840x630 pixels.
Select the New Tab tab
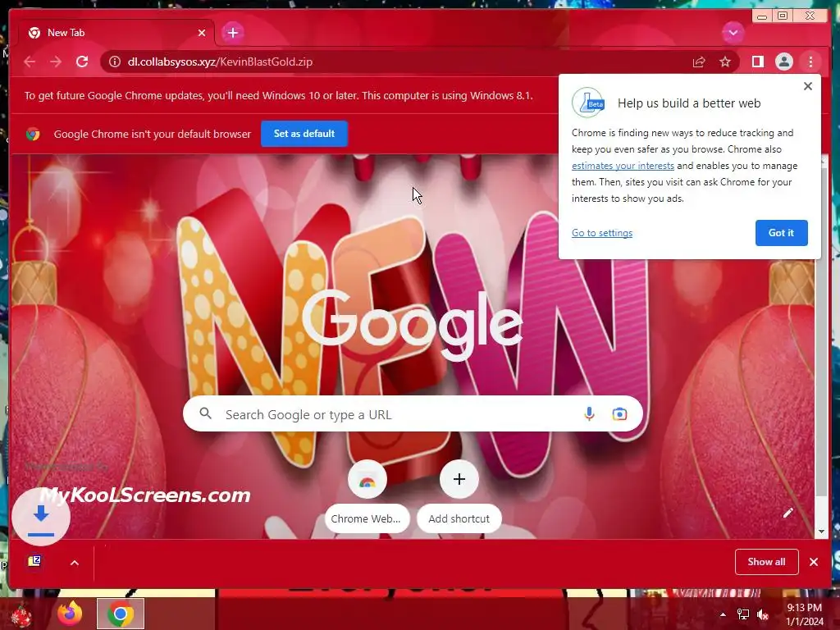coord(116,33)
